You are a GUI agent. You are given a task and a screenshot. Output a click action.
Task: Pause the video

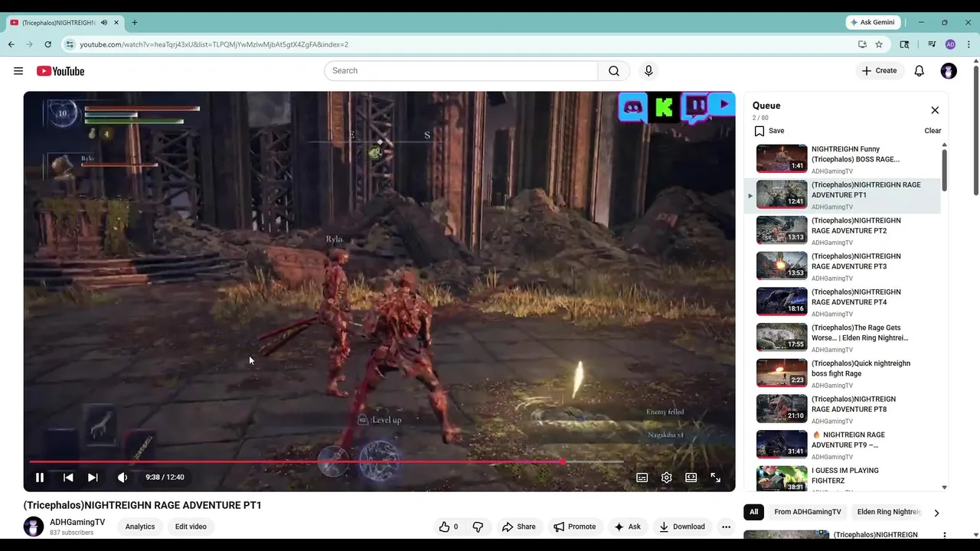(x=40, y=477)
